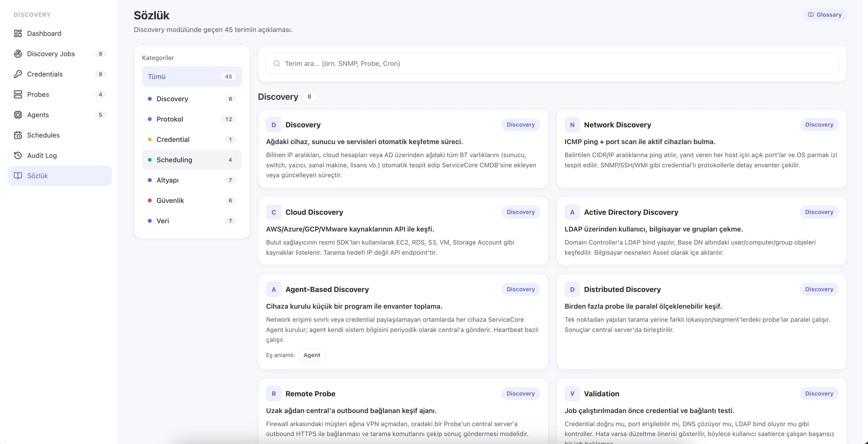Filter by Scheduling category
The height and width of the screenshot is (444, 868).
coord(192,160)
